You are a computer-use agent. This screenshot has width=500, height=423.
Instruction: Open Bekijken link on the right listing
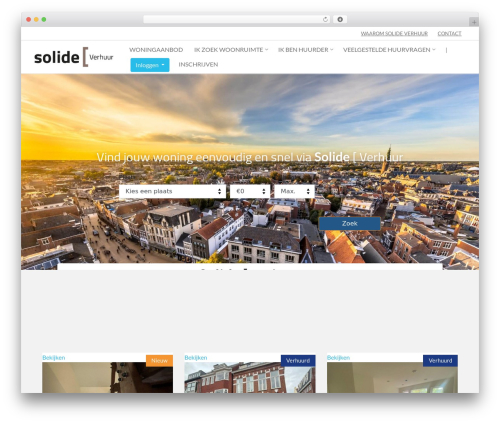pyautogui.click(x=338, y=358)
